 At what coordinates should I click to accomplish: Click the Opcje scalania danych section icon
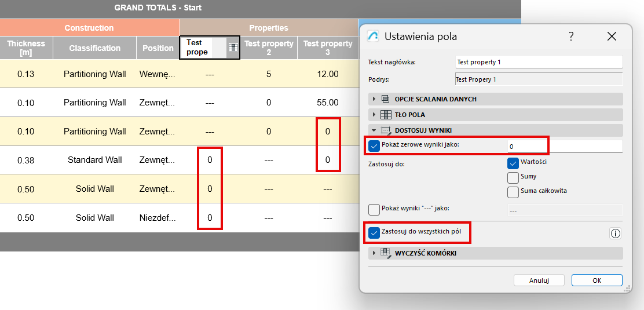click(385, 99)
